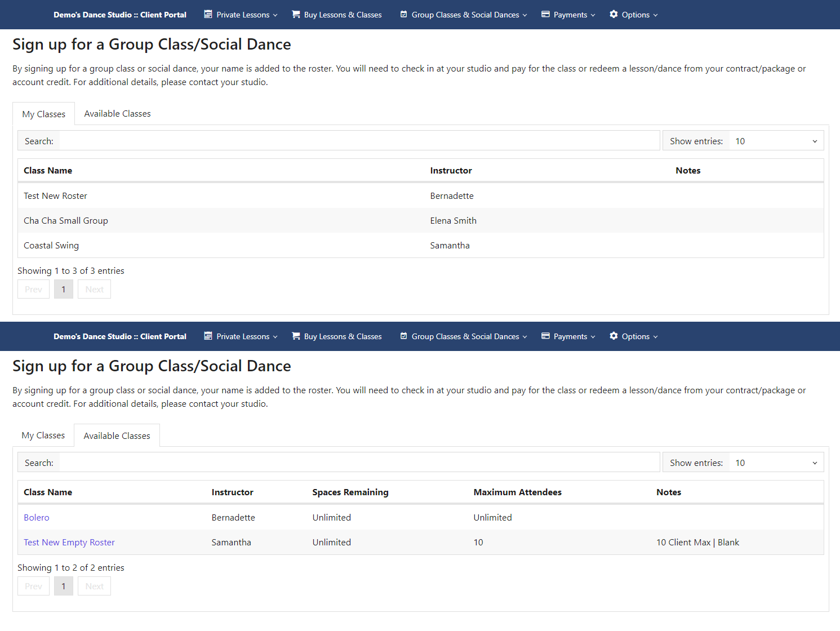Click calendar icon beside Private Lessons in top navbar
840x631 pixels.
(x=208, y=14)
